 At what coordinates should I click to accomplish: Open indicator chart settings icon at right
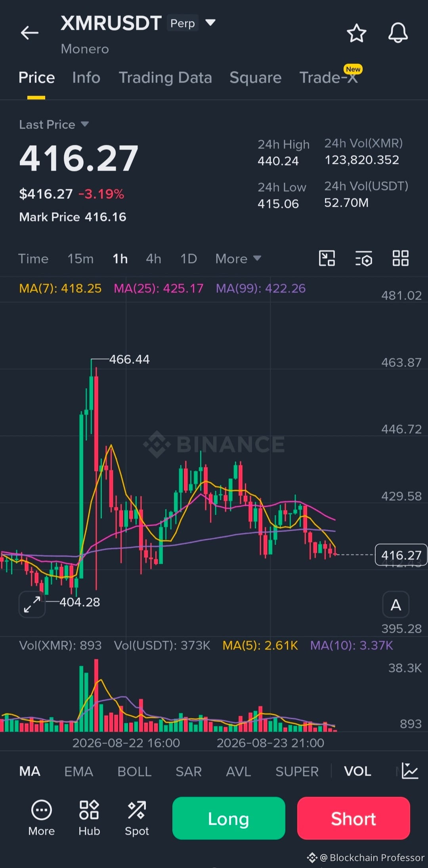coord(409,771)
